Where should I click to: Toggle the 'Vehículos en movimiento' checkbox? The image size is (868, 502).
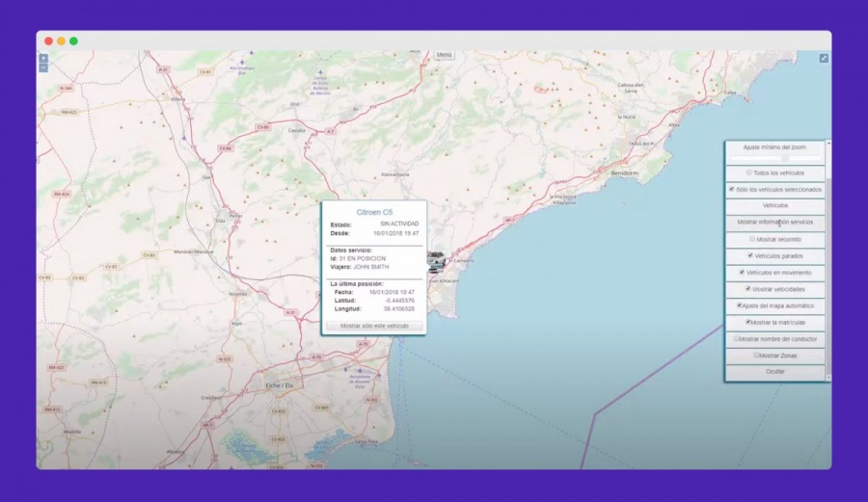coord(742,272)
